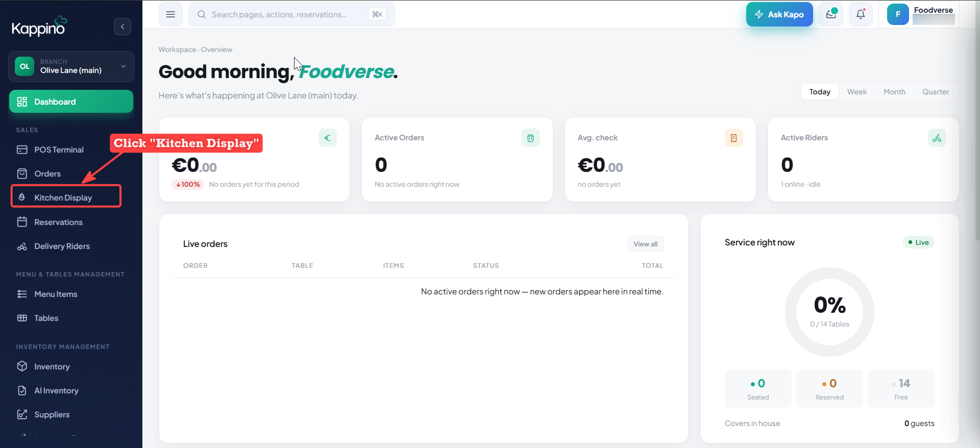Click the Ask Kapo button
980x448 pixels.
(779, 14)
